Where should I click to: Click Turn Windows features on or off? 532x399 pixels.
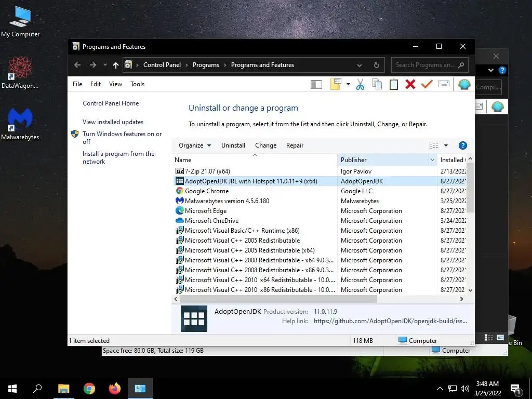122,138
